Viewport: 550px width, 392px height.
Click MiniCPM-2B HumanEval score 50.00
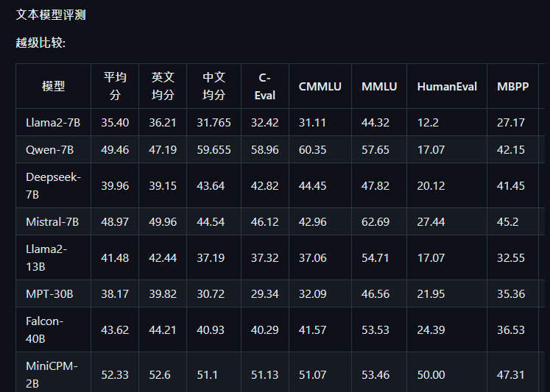click(431, 375)
